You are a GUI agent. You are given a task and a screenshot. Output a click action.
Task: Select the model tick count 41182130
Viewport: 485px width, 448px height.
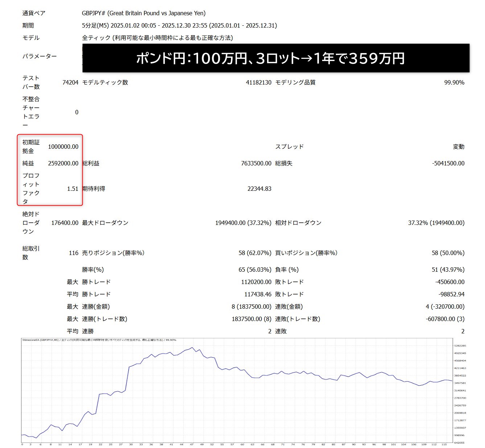(258, 82)
